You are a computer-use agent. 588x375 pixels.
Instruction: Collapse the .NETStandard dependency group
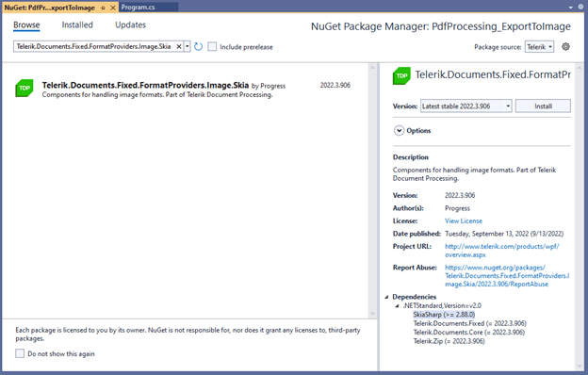(397, 305)
